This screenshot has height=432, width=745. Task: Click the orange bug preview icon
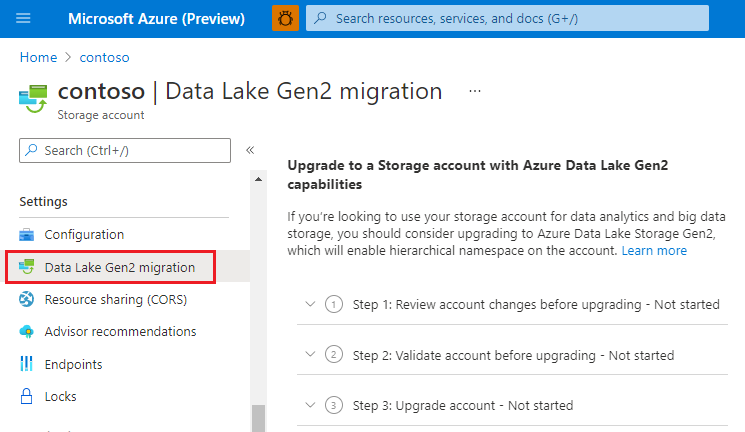(285, 18)
